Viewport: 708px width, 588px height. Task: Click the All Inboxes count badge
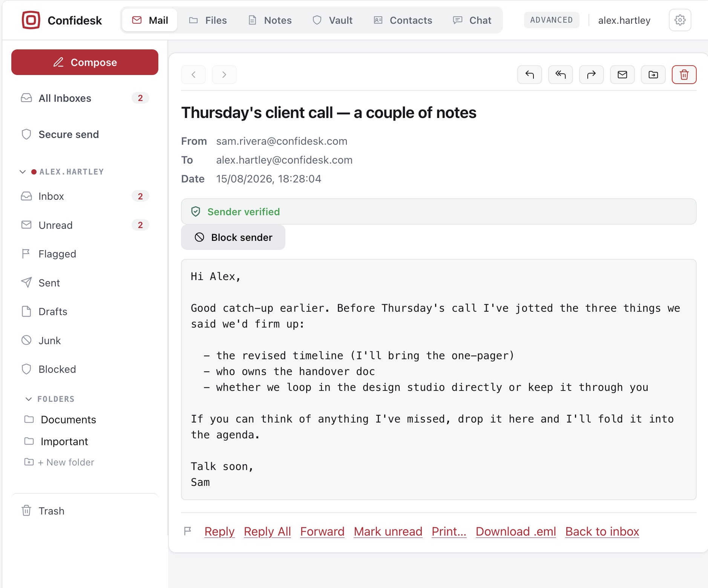coord(140,98)
